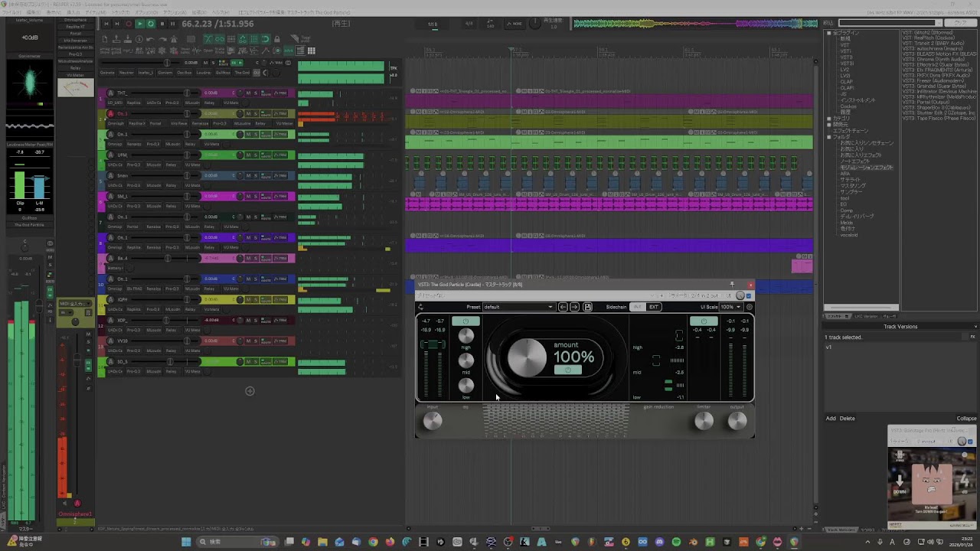Open the UI Scale 100% dropdown
The width and height of the screenshot is (980, 551).
731,307
